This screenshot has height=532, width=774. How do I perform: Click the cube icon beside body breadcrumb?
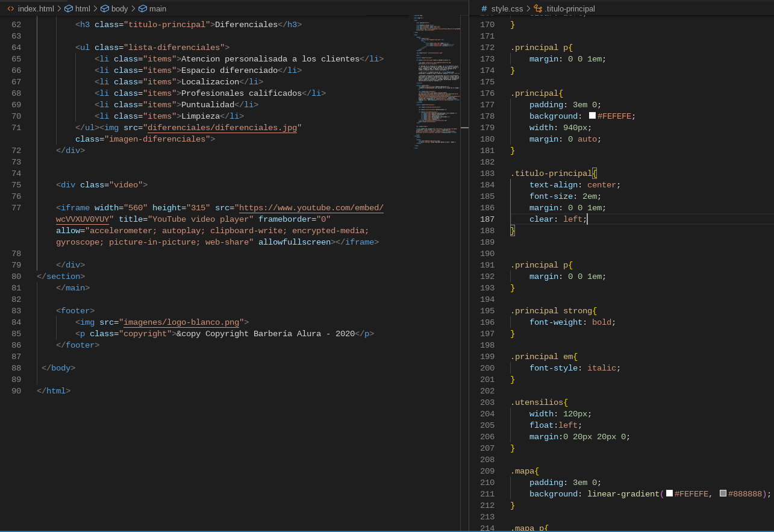(105, 8)
